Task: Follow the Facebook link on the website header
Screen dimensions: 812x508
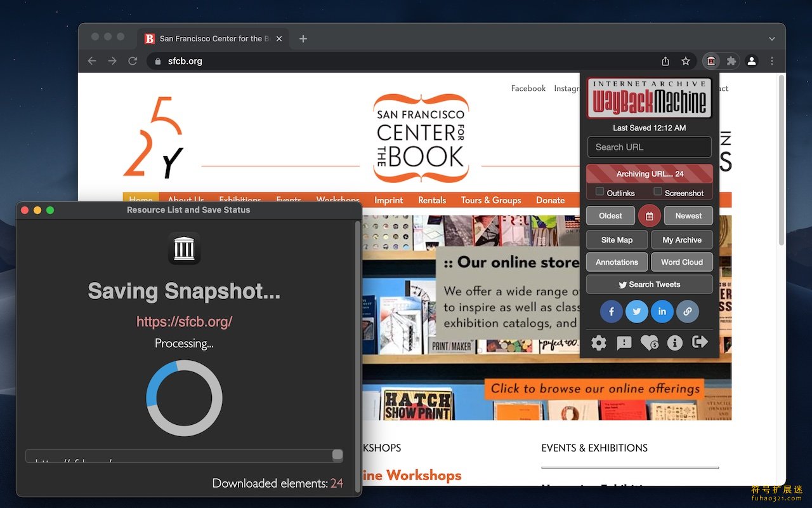Action: coord(528,88)
